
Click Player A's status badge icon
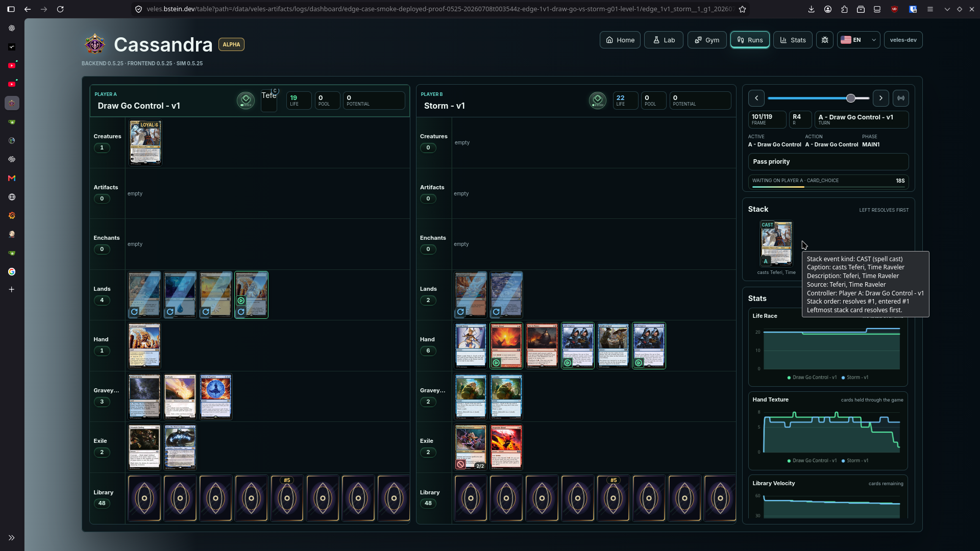(x=246, y=99)
